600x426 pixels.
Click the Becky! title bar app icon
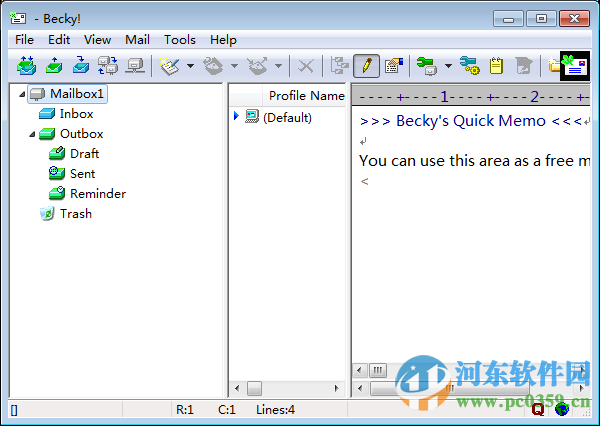(x=18, y=18)
